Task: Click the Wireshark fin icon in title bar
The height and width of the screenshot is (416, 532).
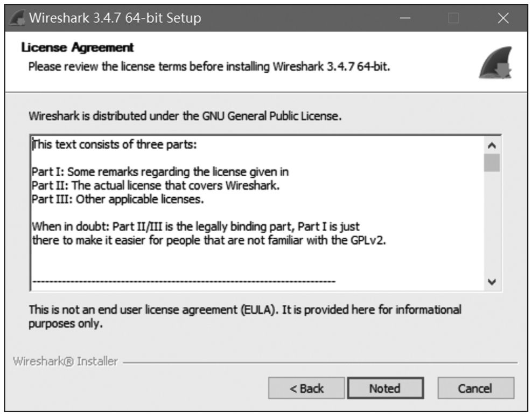Action: 17,18
